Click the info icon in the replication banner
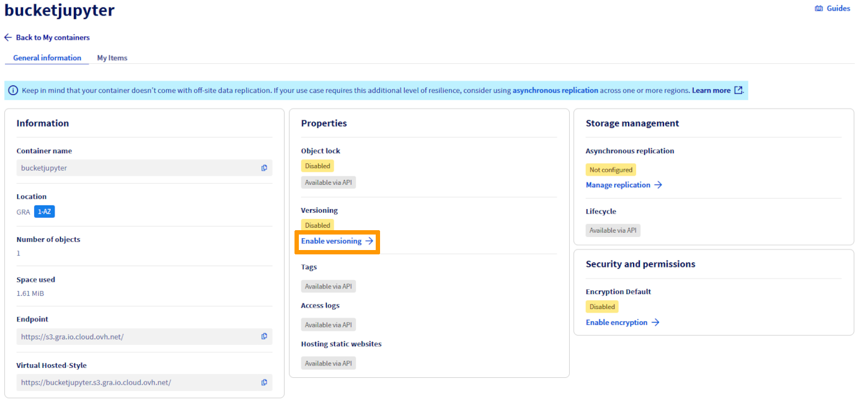Image resolution: width=868 pixels, height=407 pixels. [12, 90]
